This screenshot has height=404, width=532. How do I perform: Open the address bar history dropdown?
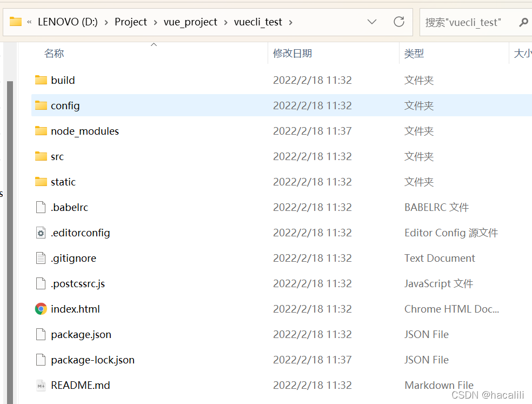click(372, 22)
